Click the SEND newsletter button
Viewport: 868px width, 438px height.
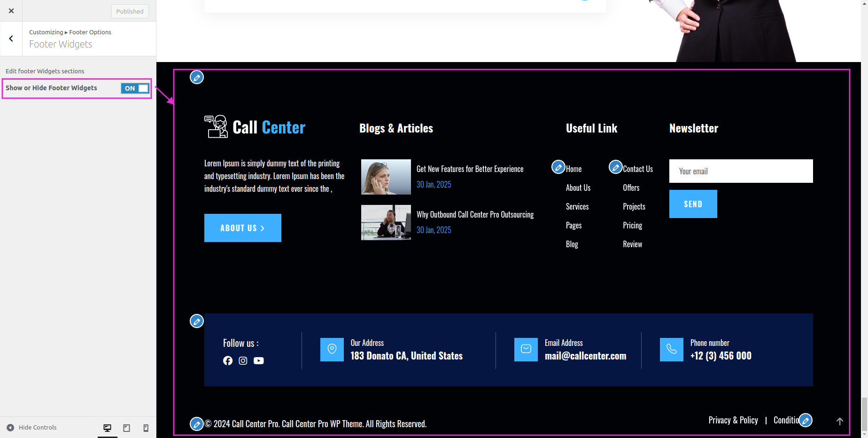(x=693, y=204)
